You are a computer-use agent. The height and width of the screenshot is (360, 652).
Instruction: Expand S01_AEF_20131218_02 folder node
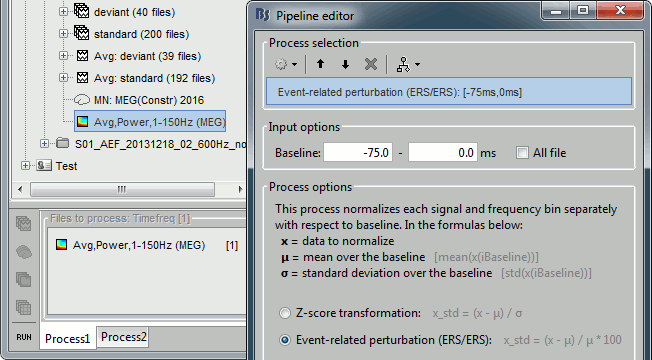[44, 144]
